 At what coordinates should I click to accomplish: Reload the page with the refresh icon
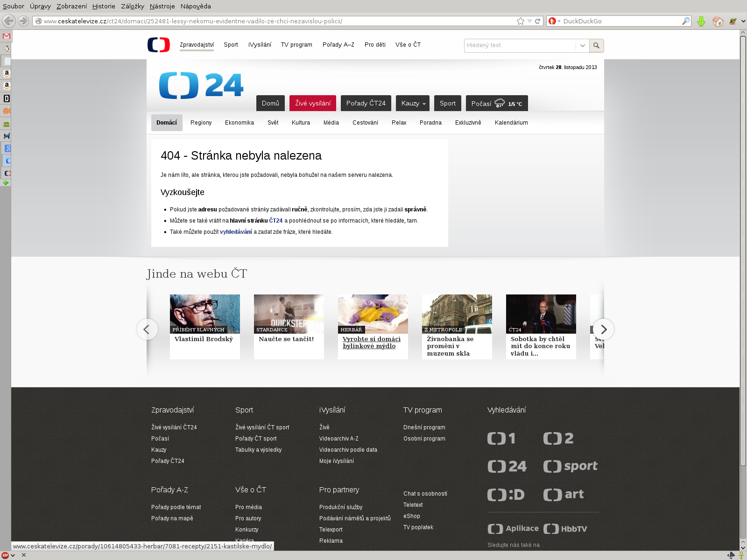[537, 21]
